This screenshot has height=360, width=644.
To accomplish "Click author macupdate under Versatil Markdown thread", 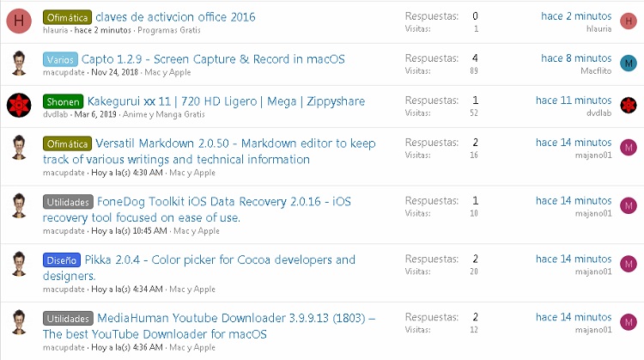I will pyautogui.click(x=64, y=173).
